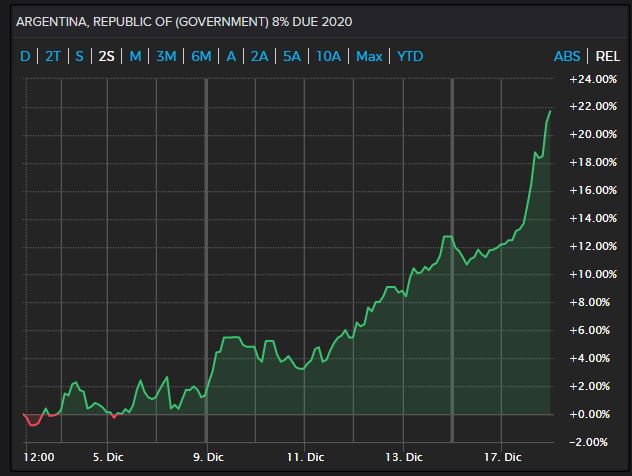Toggle ABS absolute value mode
632x476 pixels.
[567, 56]
